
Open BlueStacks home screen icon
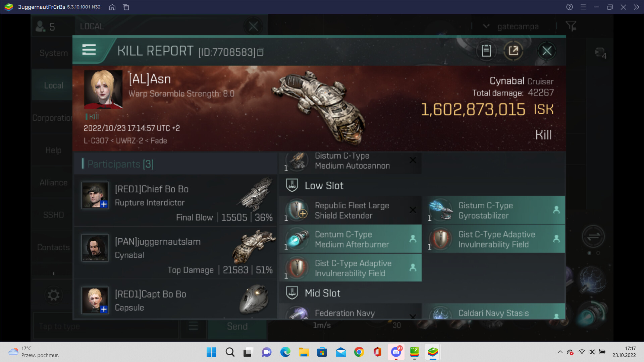pyautogui.click(x=112, y=7)
